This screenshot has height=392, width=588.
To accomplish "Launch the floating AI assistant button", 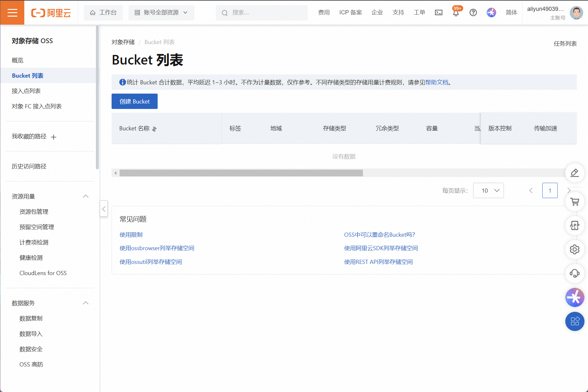I will click(x=575, y=297).
